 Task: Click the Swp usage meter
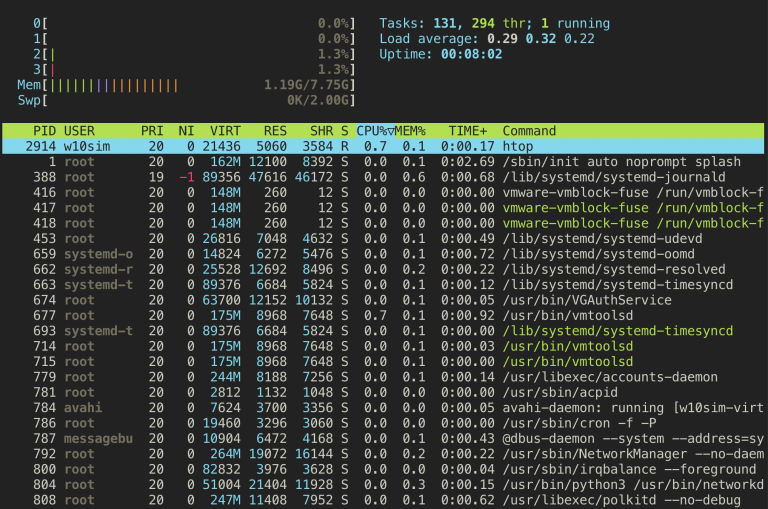tap(186, 100)
